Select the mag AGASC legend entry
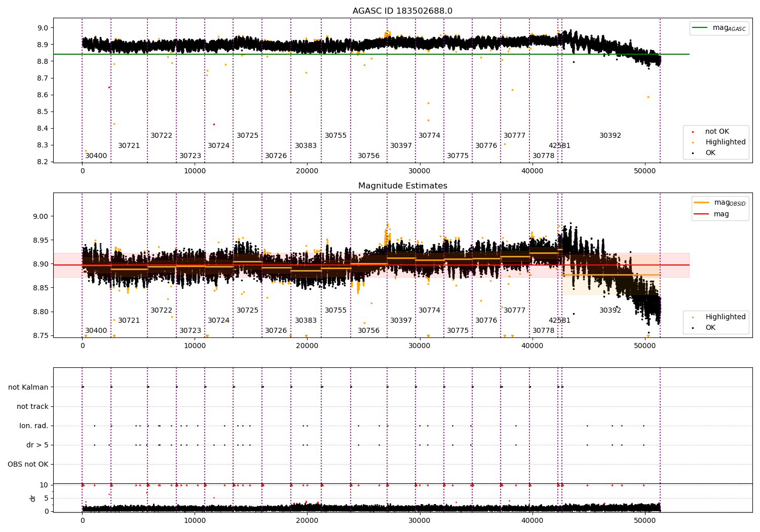This screenshot has width=760, height=532. click(719, 28)
